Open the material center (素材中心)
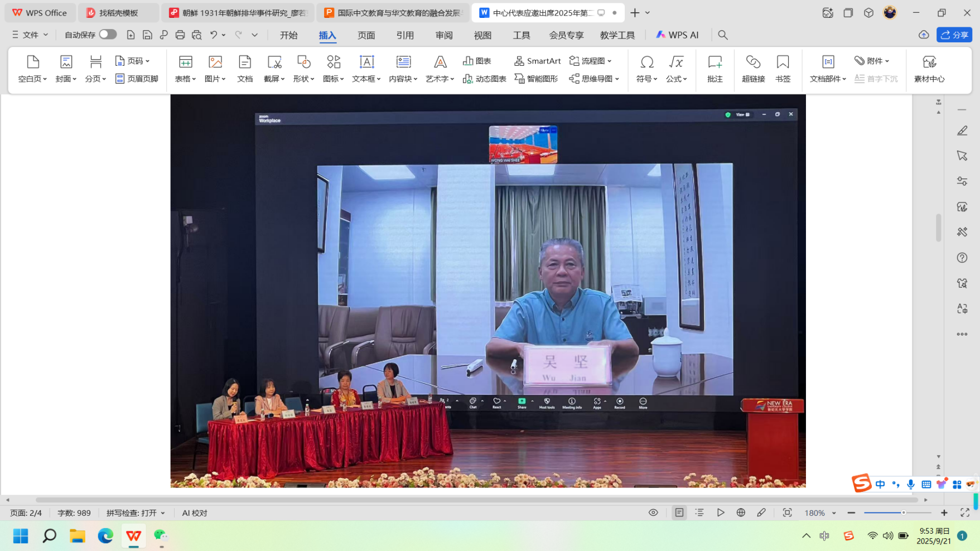The width and height of the screenshot is (980, 551). (929, 69)
